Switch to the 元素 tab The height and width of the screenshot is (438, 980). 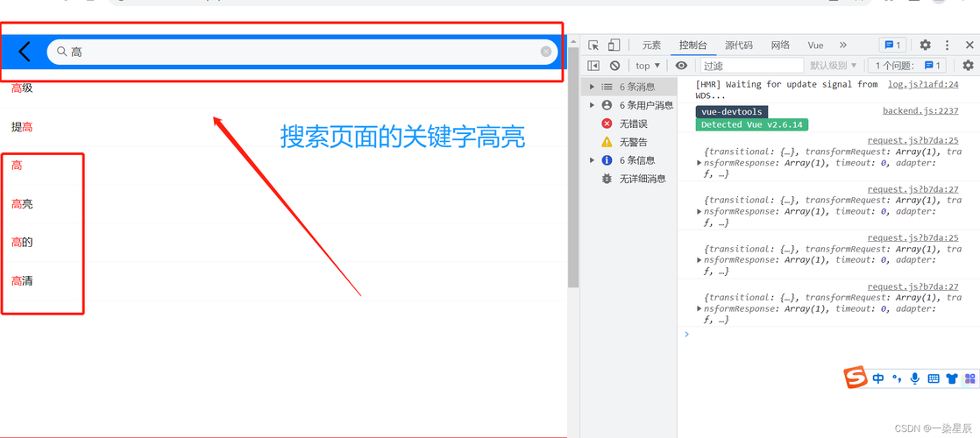(651, 45)
